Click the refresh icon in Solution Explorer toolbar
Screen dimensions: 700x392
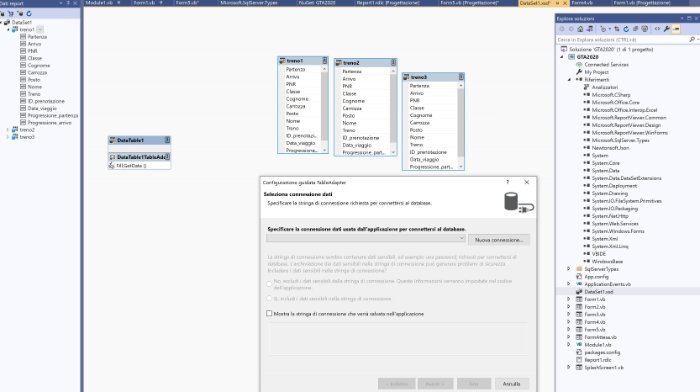coord(626,29)
